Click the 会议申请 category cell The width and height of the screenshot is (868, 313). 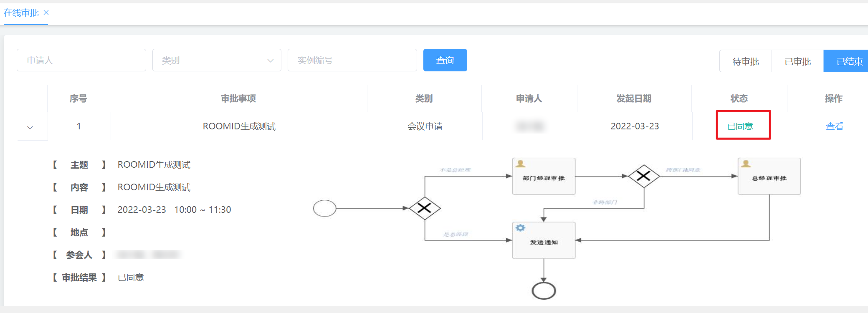[x=425, y=126]
